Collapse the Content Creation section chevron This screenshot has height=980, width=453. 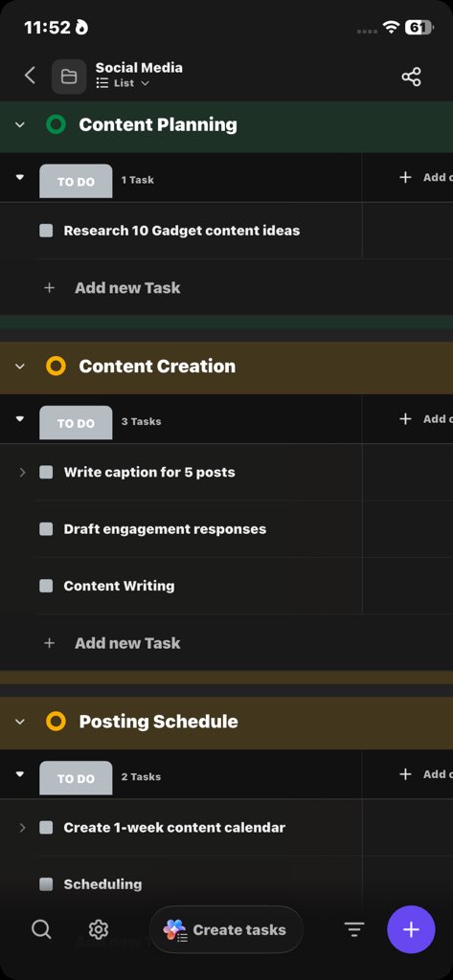click(20, 367)
